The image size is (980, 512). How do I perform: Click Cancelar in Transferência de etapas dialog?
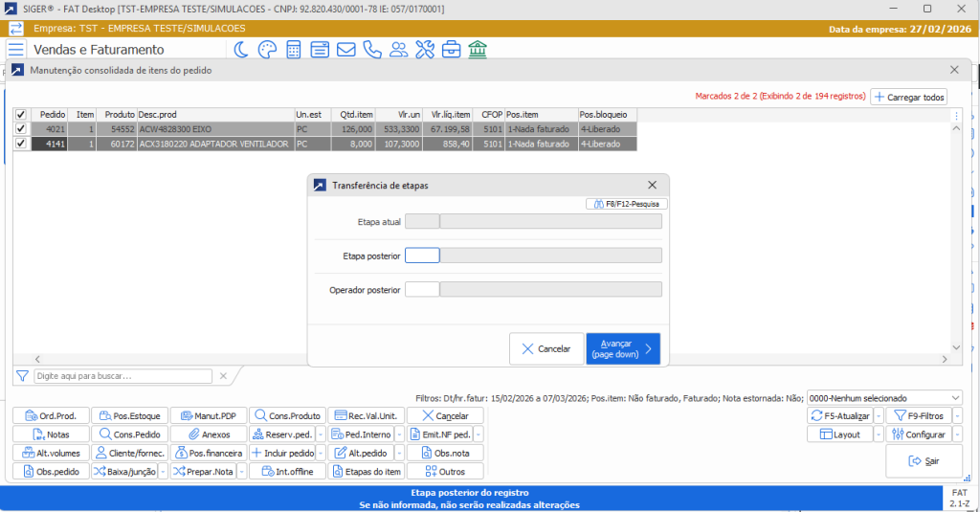546,349
